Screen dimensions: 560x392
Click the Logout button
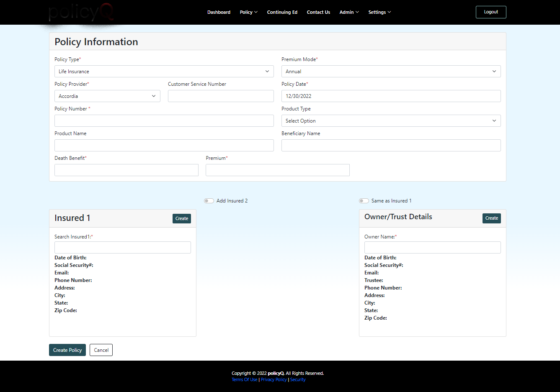(x=491, y=12)
